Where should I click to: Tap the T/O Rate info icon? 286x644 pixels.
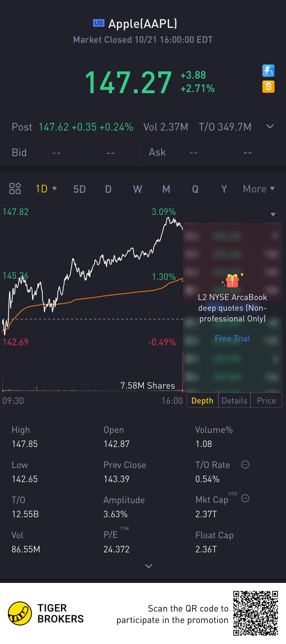[x=245, y=465]
